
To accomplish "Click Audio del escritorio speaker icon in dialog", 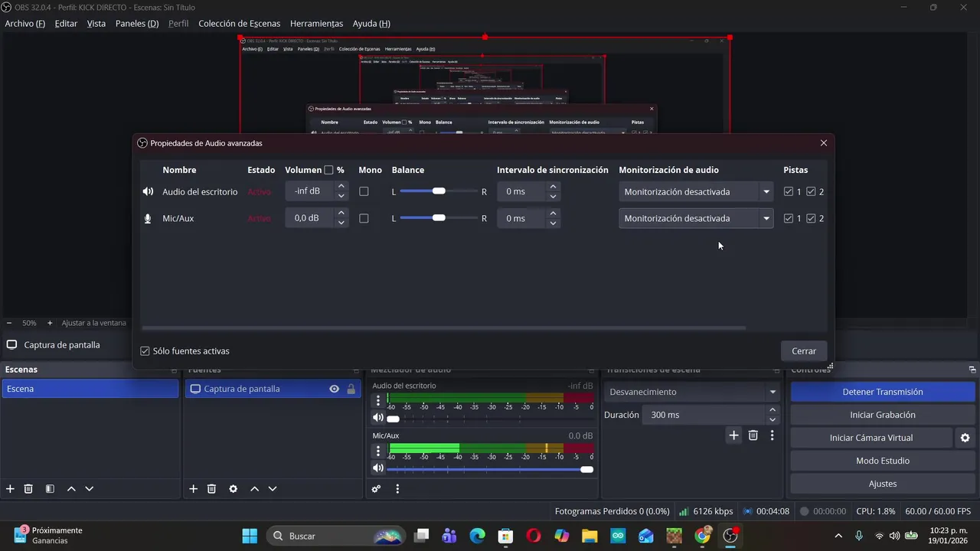I will pyautogui.click(x=148, y=192).
